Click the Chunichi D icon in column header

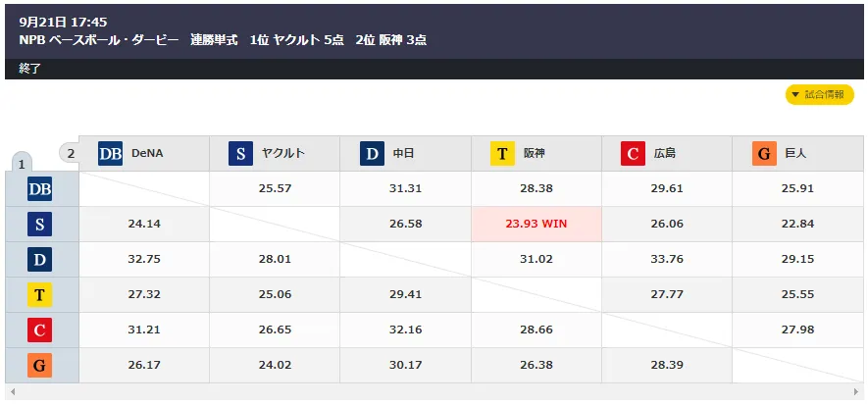(x=372, y=154)
